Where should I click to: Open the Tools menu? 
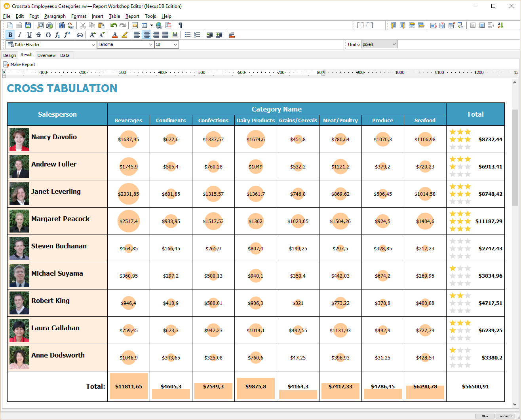pyautogui.click(x=150, y=16)
